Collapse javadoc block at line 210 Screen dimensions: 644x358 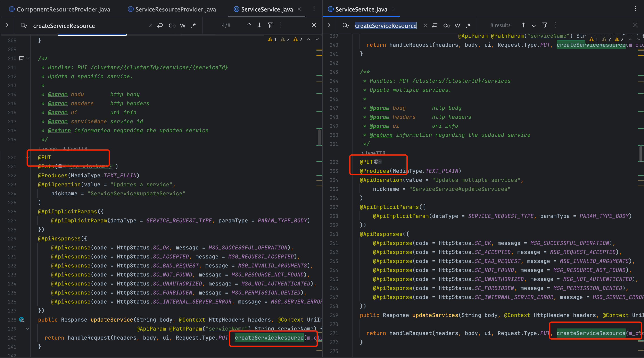click(28, 58)
